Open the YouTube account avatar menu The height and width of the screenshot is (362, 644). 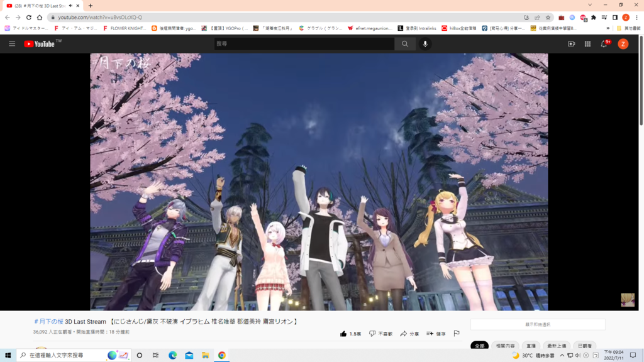point(623,44)
